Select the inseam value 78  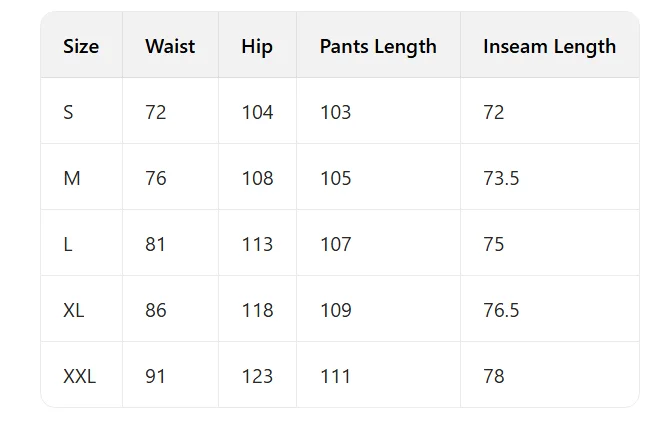494,376
